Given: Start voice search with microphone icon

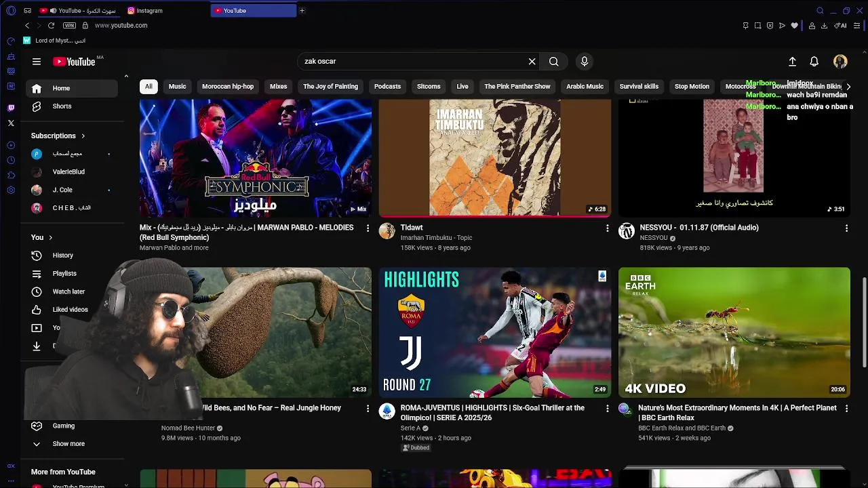Looking at the screenshot, I should [585, 62].
